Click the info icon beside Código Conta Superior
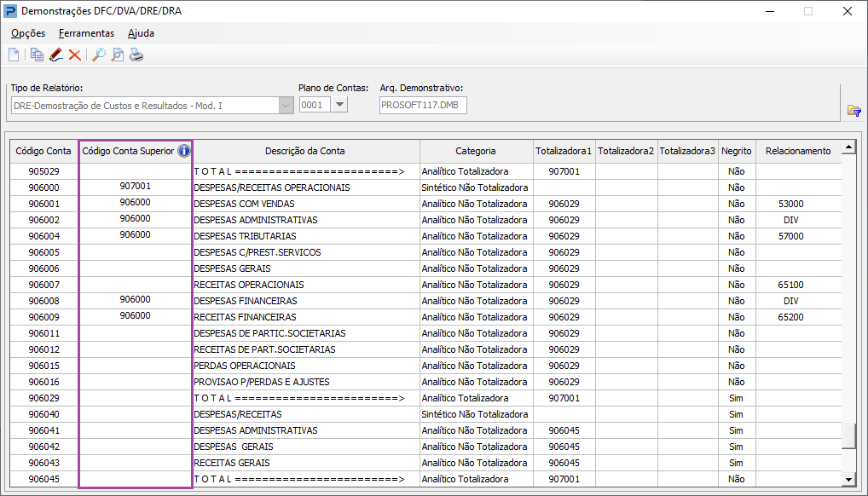 tap(184, 151)
